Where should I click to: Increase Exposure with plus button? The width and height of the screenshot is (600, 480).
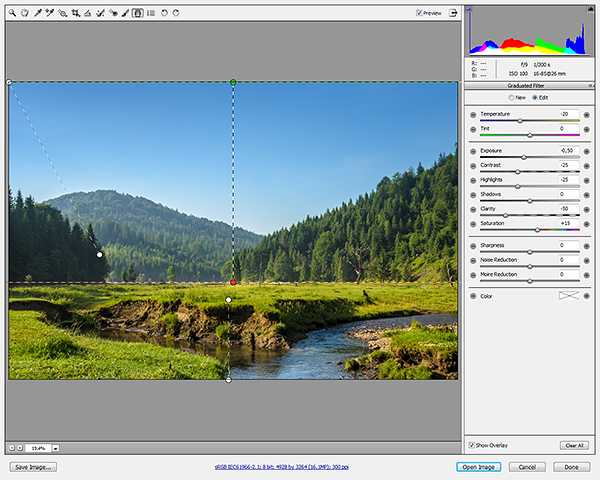point(587,152)
